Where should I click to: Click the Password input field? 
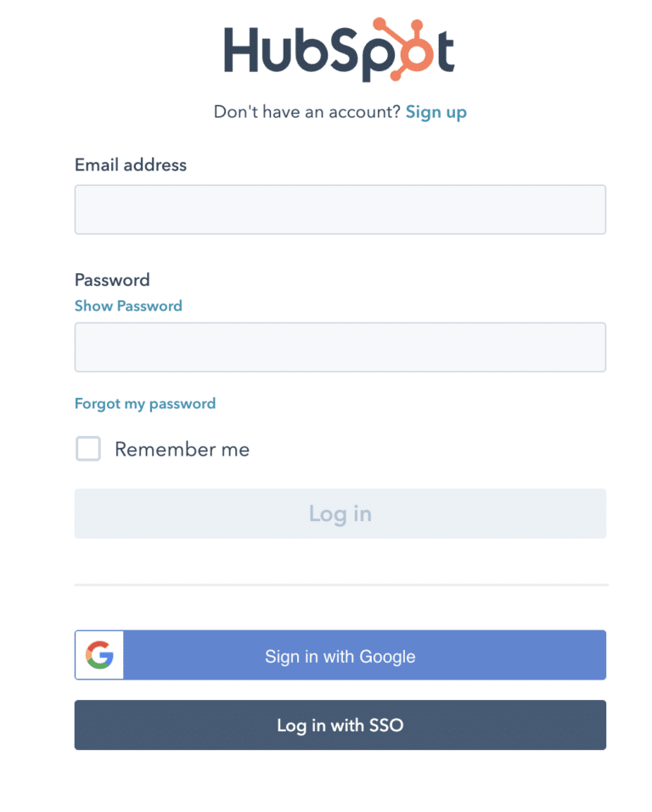point(340,347)
